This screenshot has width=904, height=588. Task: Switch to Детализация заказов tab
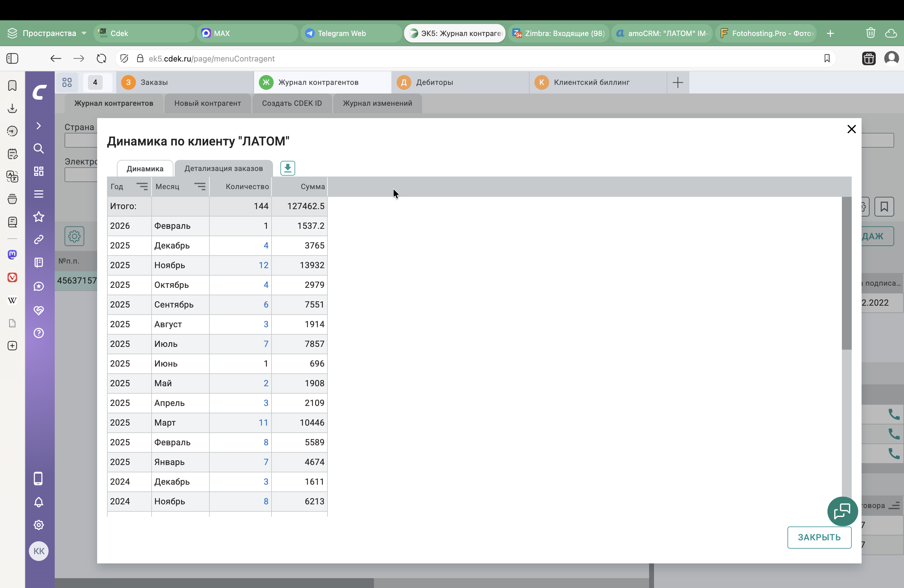(223, 169)
